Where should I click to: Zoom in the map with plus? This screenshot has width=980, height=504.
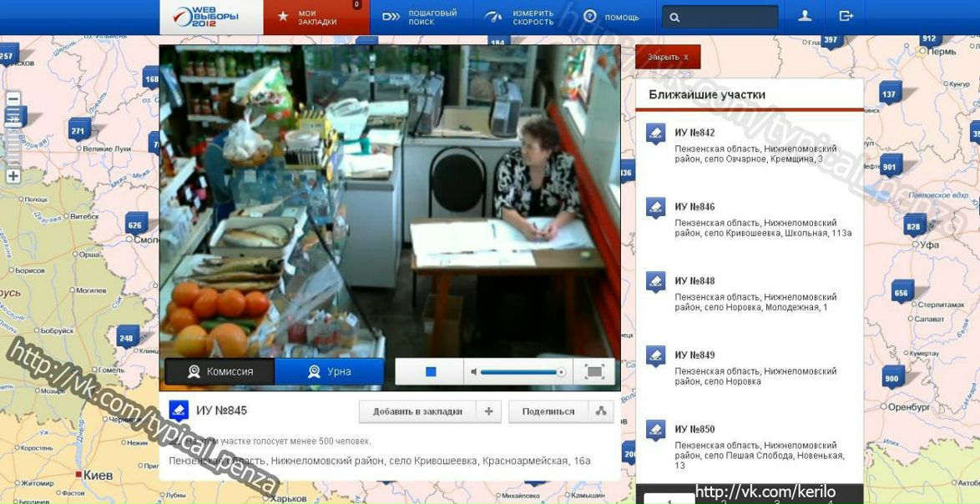[13, 176]
